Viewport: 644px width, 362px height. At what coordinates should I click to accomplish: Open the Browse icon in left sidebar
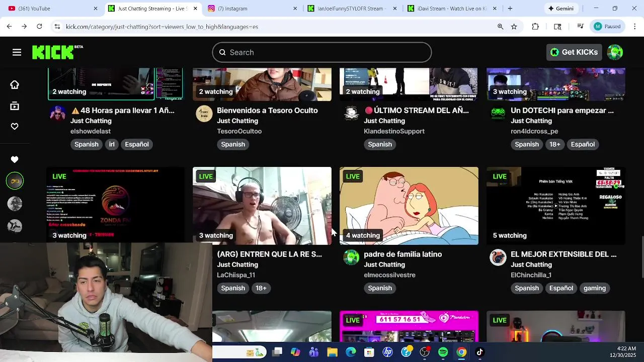point(15,106)
